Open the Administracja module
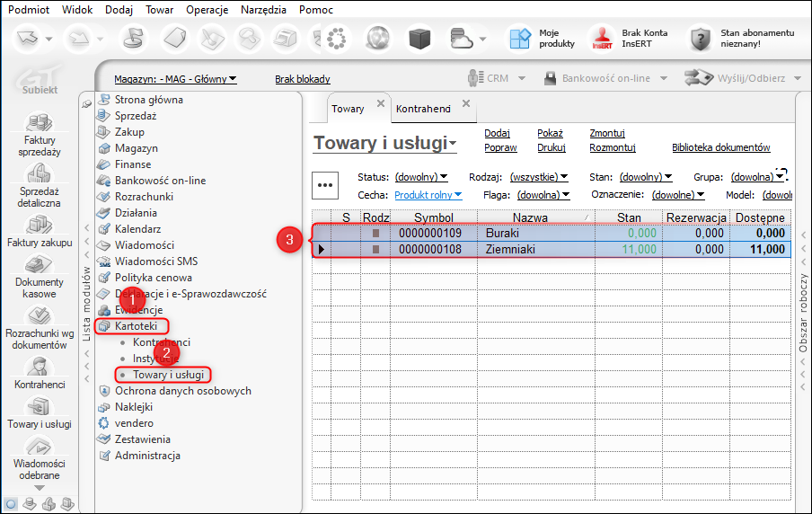This screenshot has height=514, width=812. point(147,456)
